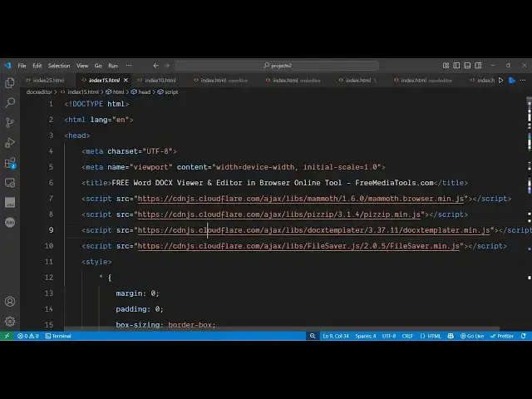Image resolution: width=532 pixels, height=399 pixels.
Task: Click the projects2 command center search box
Action: pyautogui.click(x=277, y=66)
